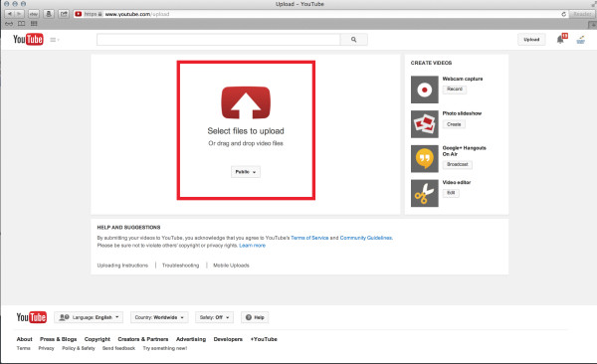Toggle the Safety: Off dropdown

(214, 317)
